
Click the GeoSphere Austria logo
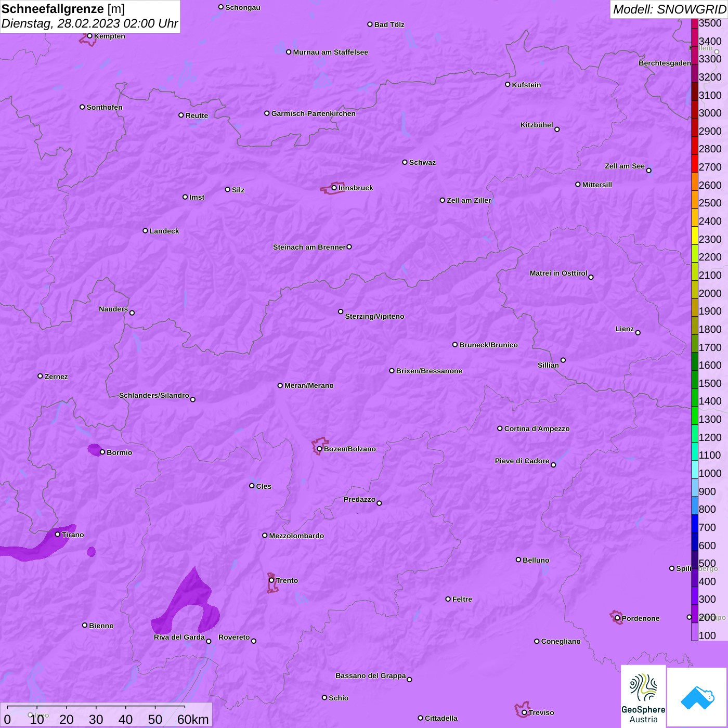point(643,696)
